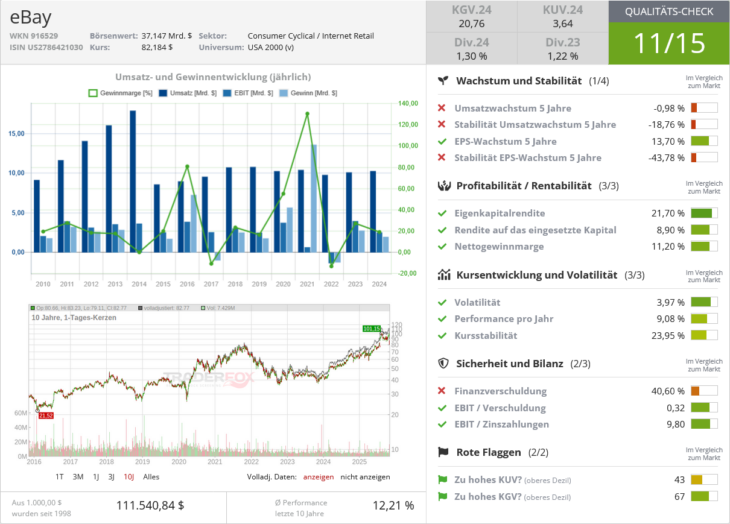Click the black flag icon beside Rote Flaggen
730x524 pixels.
(443, 453)
